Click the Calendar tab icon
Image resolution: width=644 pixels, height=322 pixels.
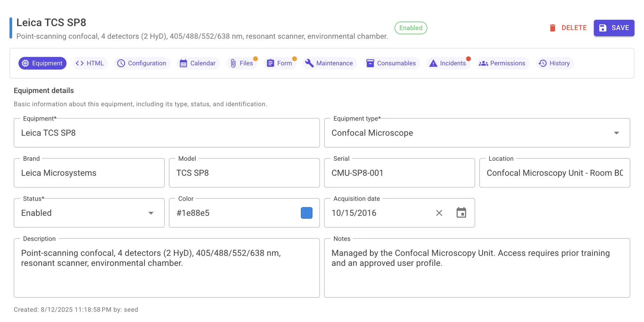183,63
